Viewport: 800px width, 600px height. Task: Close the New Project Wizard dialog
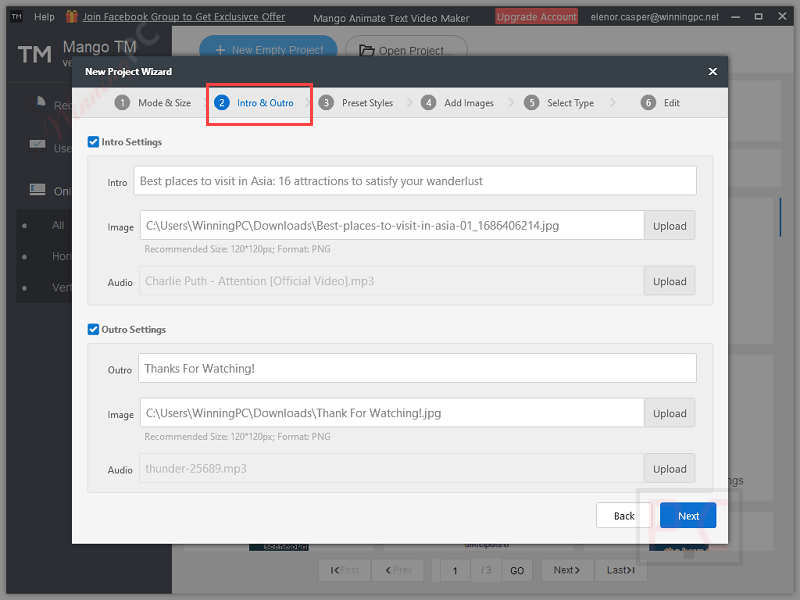click(x=712, y=71)
